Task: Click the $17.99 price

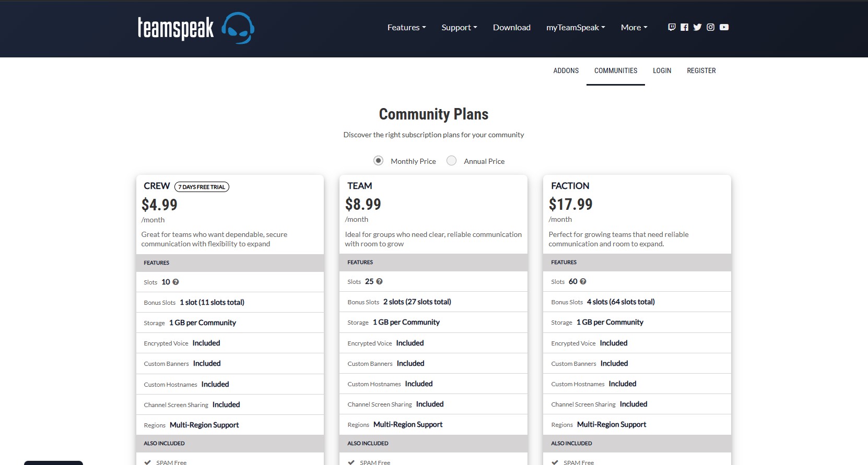Action: coord(571,204)
